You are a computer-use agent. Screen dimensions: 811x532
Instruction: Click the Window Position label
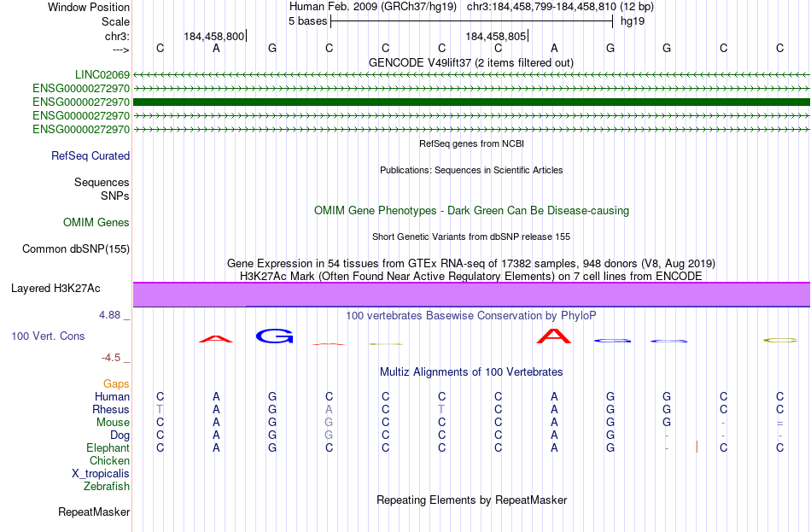(x=89, y=7)
